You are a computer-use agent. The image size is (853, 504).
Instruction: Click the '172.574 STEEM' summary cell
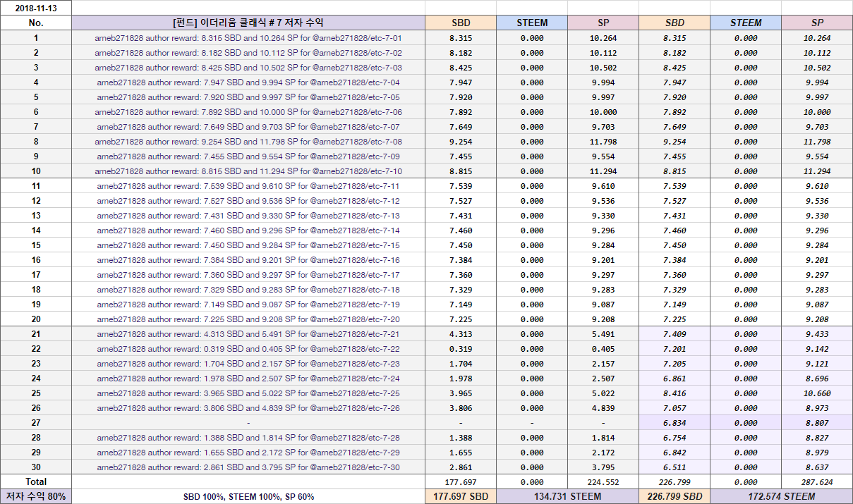(x=782, y=496)
